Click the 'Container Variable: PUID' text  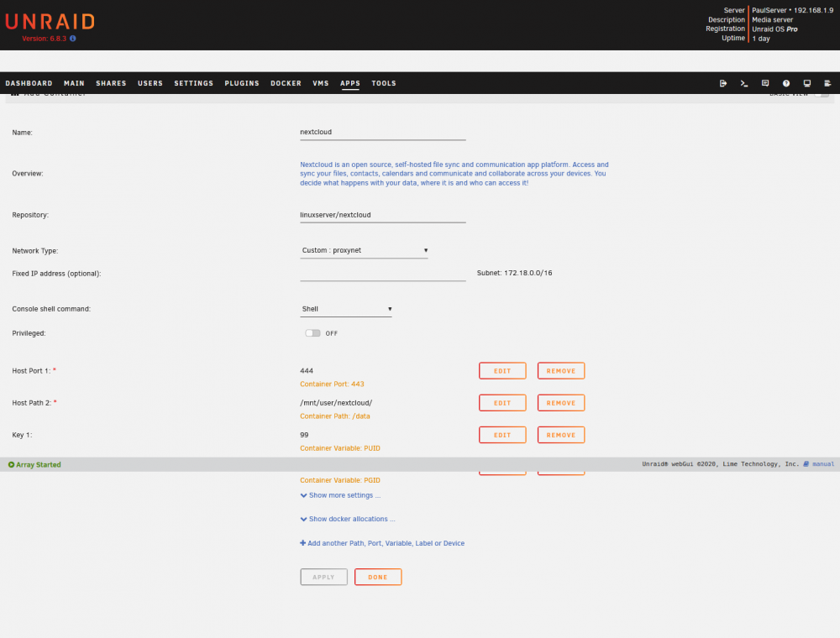point(339,448)
